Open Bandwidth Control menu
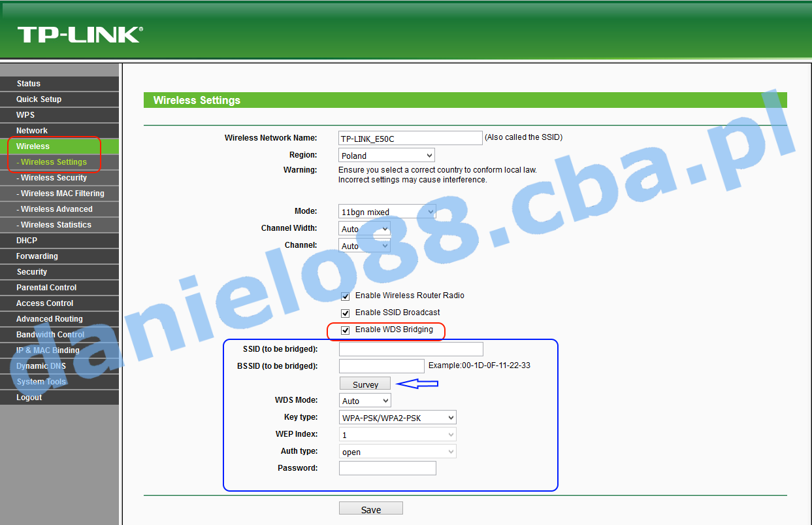The image size is (812, 525). click(x=59, y=335)
